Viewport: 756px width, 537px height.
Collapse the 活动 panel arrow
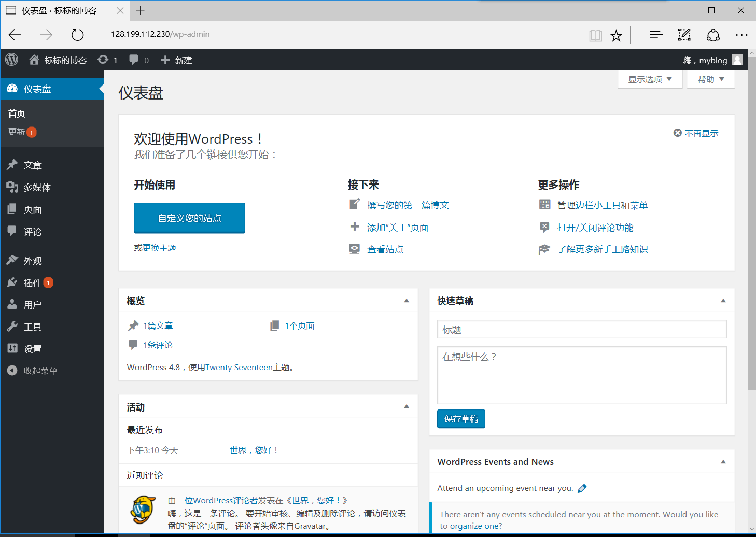pyautogui.click(x=407, y=407)
